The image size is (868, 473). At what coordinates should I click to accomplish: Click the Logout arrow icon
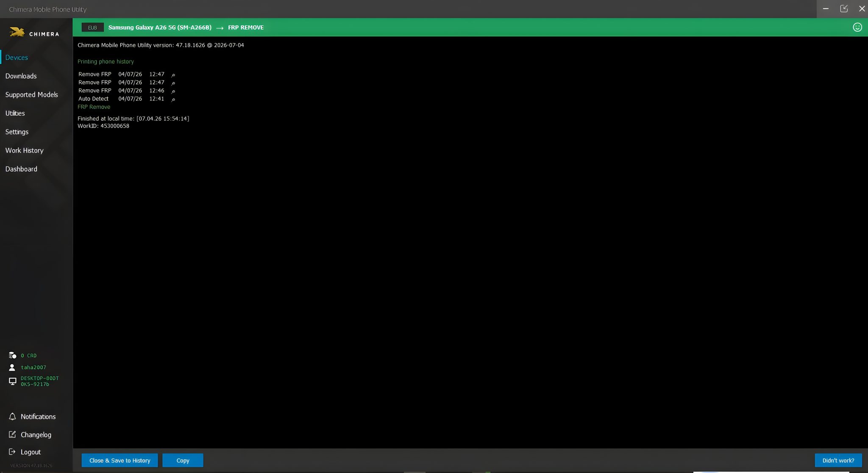[12, 452]
